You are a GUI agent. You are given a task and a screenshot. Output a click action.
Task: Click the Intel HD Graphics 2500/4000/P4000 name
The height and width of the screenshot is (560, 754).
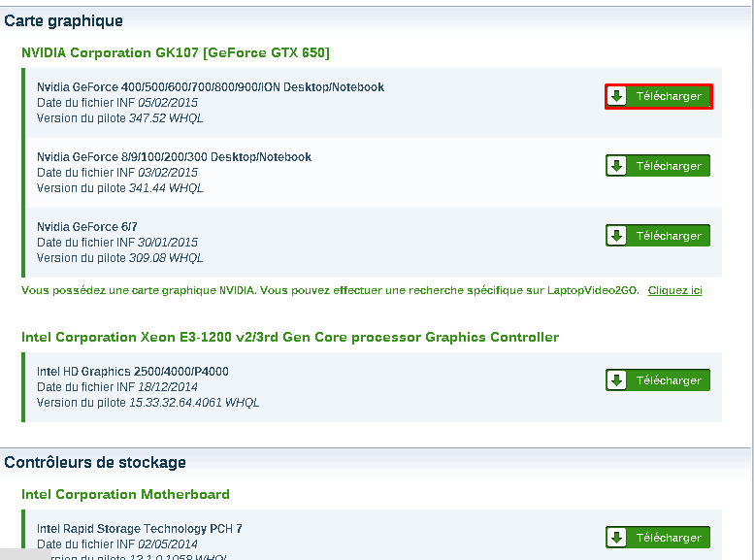[133, 372]
